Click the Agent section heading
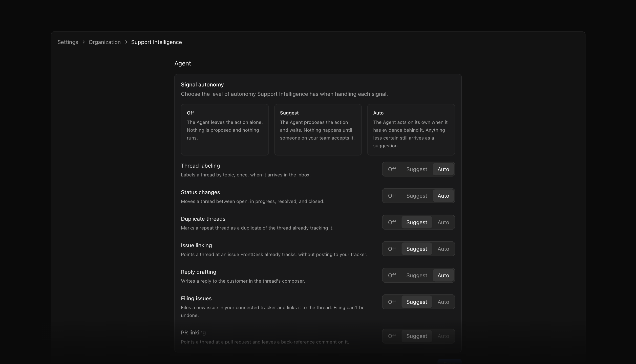This screenshot has height=364, width=636. click(x=183, y=63)
